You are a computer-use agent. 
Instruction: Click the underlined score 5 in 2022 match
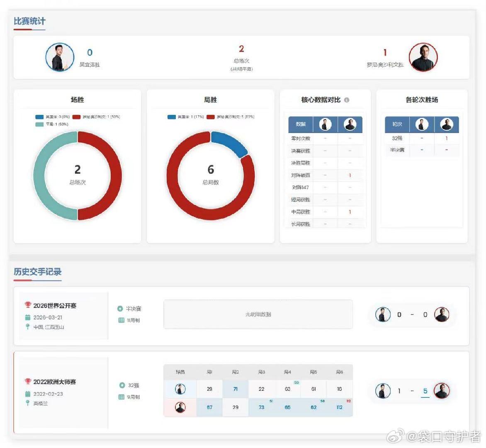[x=425, y=391]
